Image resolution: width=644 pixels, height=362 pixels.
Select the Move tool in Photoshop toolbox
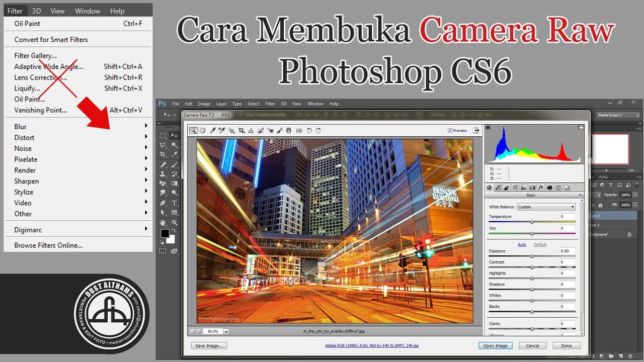[174, 135]
